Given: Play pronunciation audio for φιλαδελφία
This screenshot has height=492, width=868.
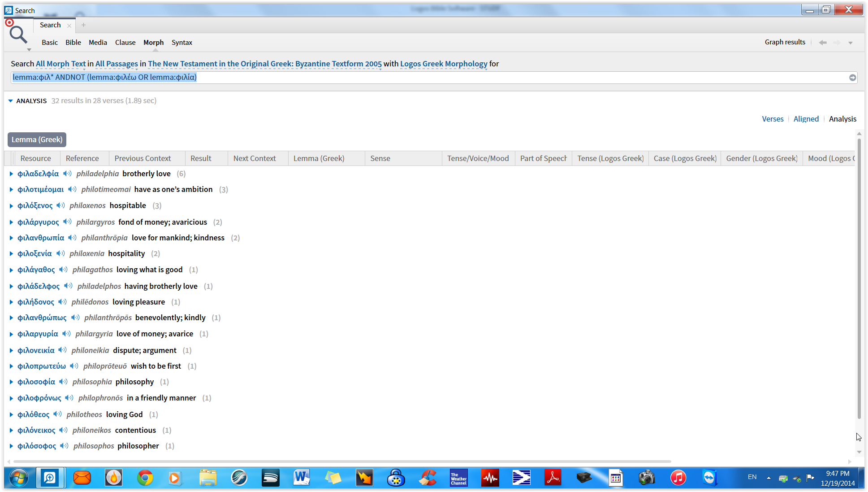Looking at the screenshot, I should [x=67, y=174].
